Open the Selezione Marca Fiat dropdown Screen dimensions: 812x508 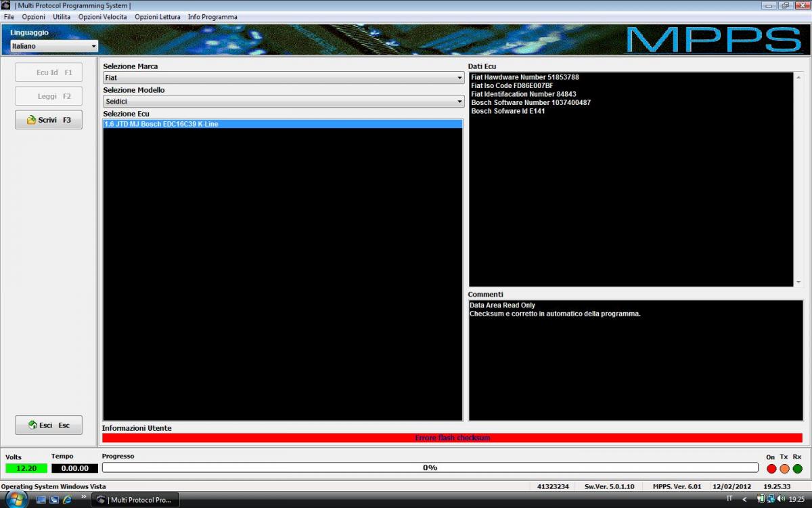point(284,78)
